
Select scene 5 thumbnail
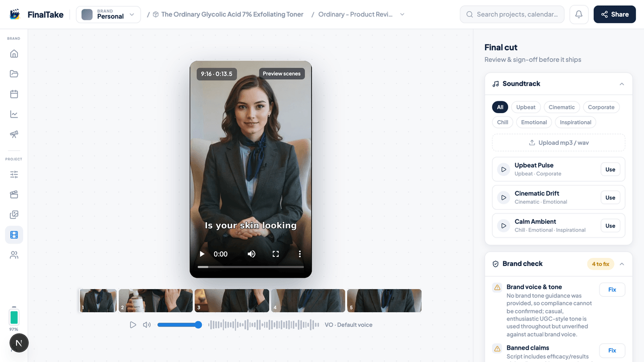pos(384,301)
